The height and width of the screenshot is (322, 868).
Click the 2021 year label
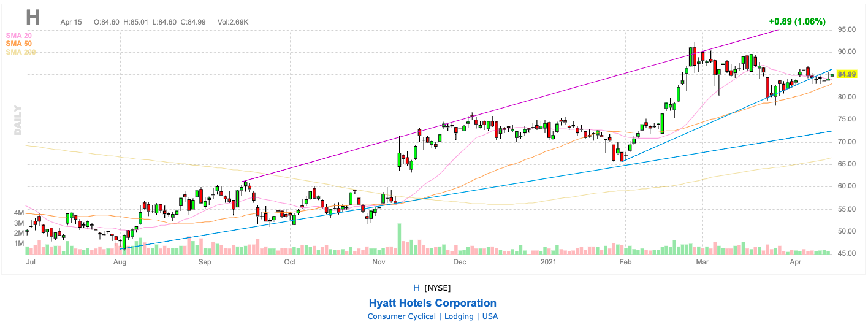click(x=550, y=263)
